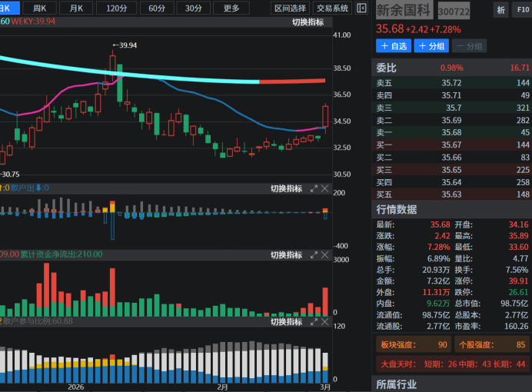Select the 30分 timeframe

coord(193,8)
